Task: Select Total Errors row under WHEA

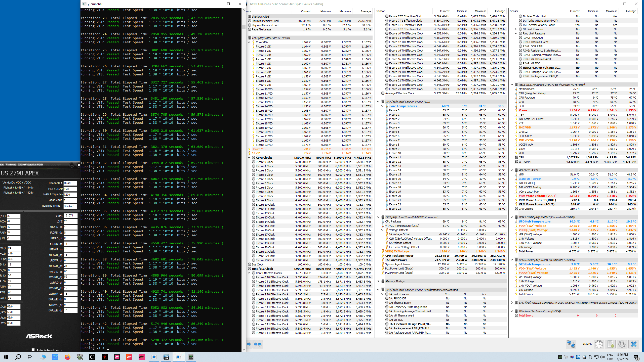Action: [576, 315]
